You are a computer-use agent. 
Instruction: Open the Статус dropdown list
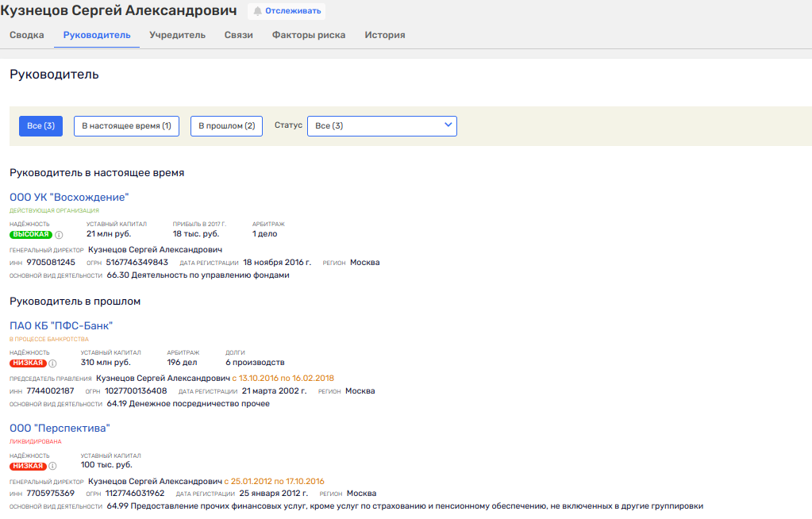click(382, 126)
